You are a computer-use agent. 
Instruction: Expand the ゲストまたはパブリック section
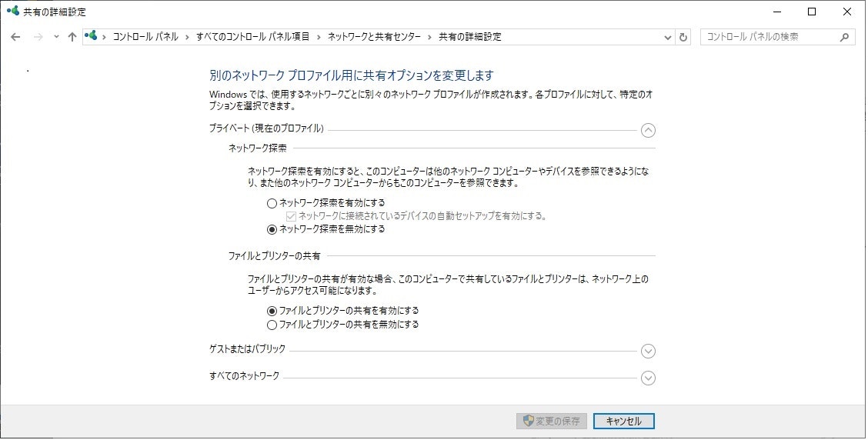pos(648,351)
